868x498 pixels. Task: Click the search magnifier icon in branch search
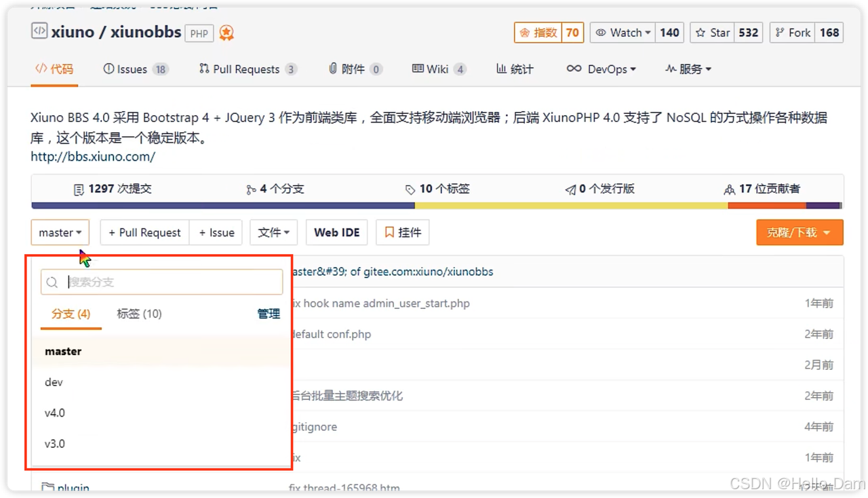(52, 283)
